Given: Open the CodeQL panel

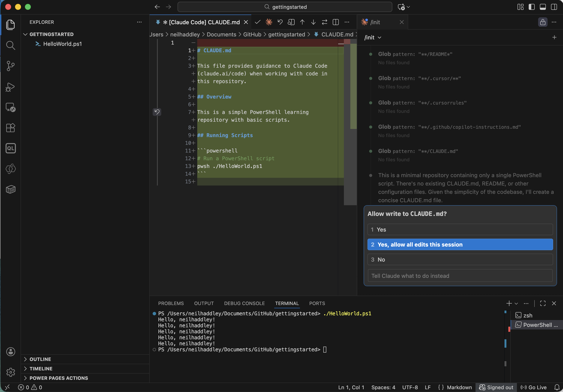Looking at the screenshot, I should 11,148.
